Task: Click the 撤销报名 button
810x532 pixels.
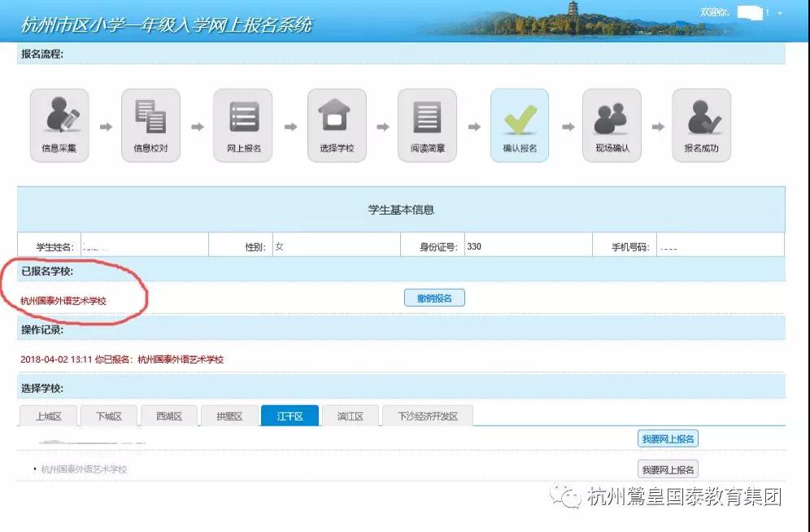Action: [x=434, y=299]
